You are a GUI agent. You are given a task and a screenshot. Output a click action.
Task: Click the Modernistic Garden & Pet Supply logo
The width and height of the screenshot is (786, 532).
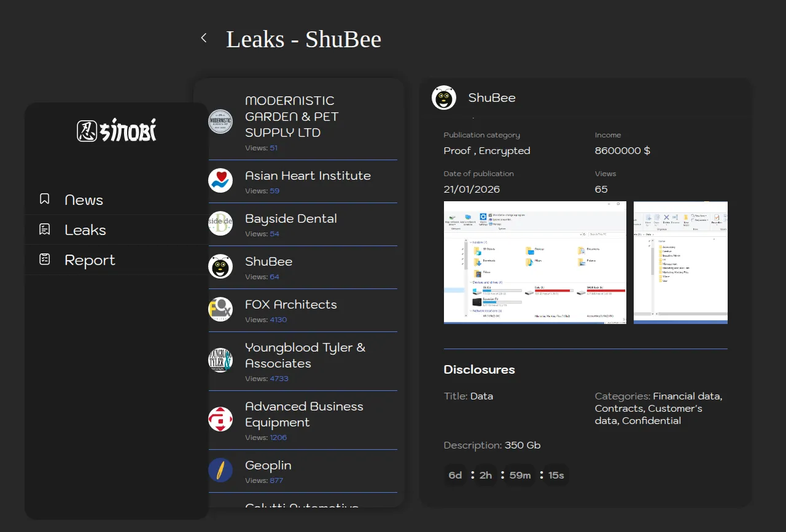point(220,121)
